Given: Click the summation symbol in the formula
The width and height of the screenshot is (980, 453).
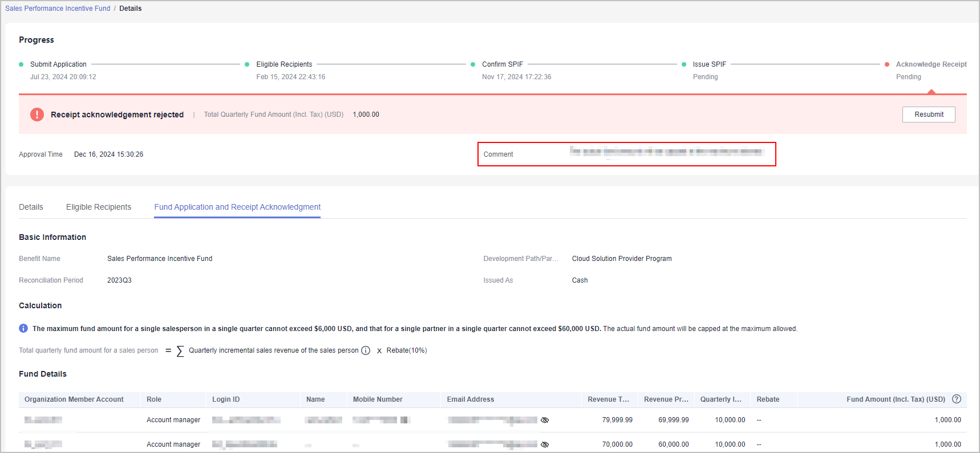Looking at the screenshot, I should 180,351.
